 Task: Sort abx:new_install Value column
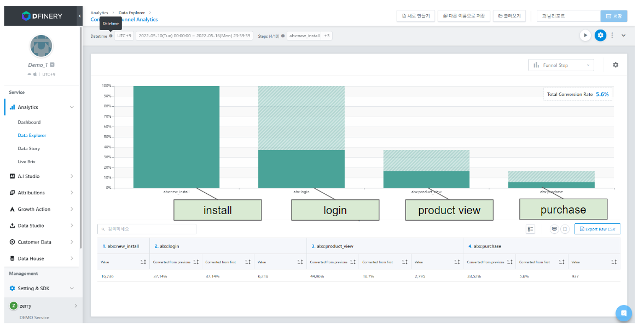pos(143,262)
